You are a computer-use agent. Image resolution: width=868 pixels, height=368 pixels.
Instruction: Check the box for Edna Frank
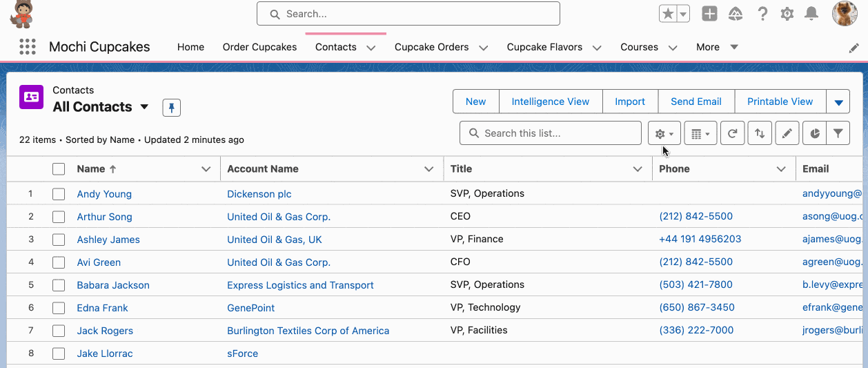pos(59,308)
